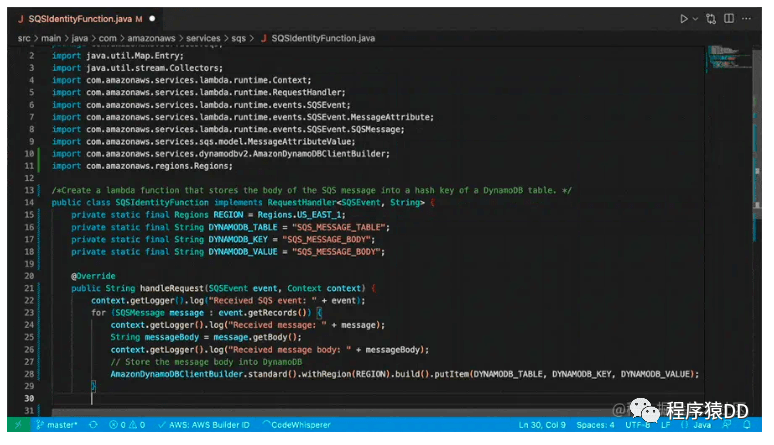Change line ending via LF indicator
Viewport: 774px width, 445px height.
point(665,425)
